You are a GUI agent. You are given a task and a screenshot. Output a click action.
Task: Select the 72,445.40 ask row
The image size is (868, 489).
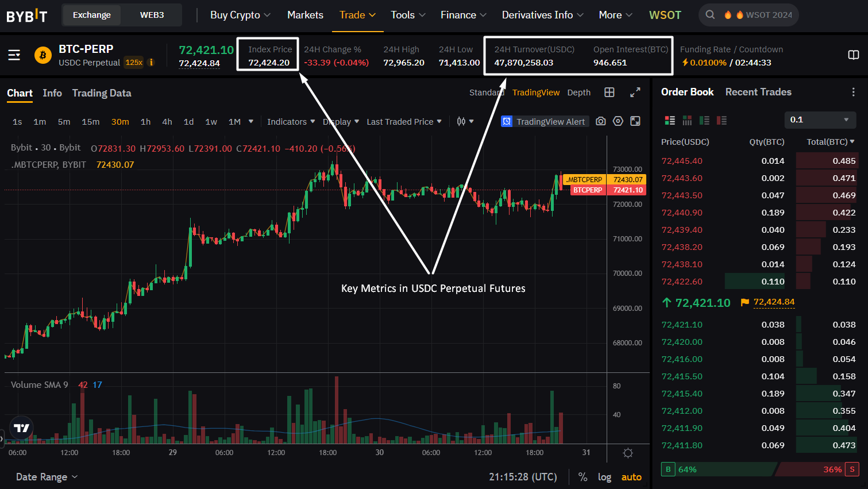pos(758,161)
